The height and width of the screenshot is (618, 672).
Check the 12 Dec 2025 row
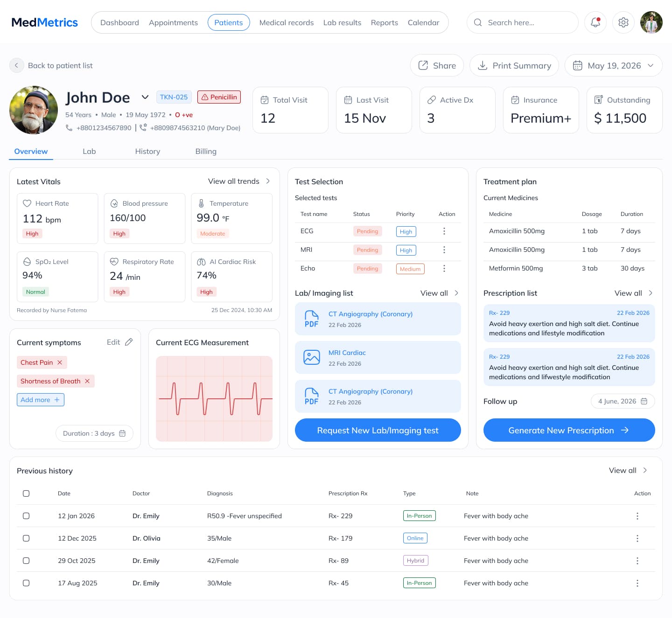[26, 538]
